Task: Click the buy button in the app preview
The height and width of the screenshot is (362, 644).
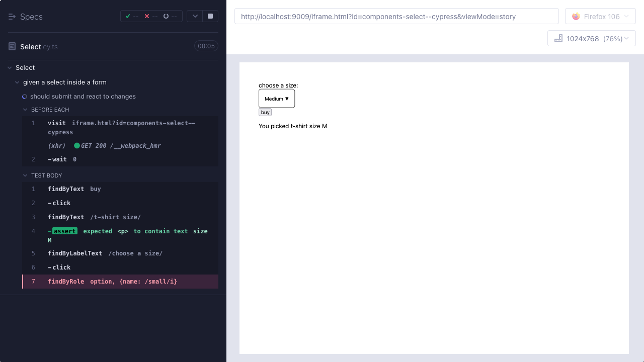Action: coord(265,112)
